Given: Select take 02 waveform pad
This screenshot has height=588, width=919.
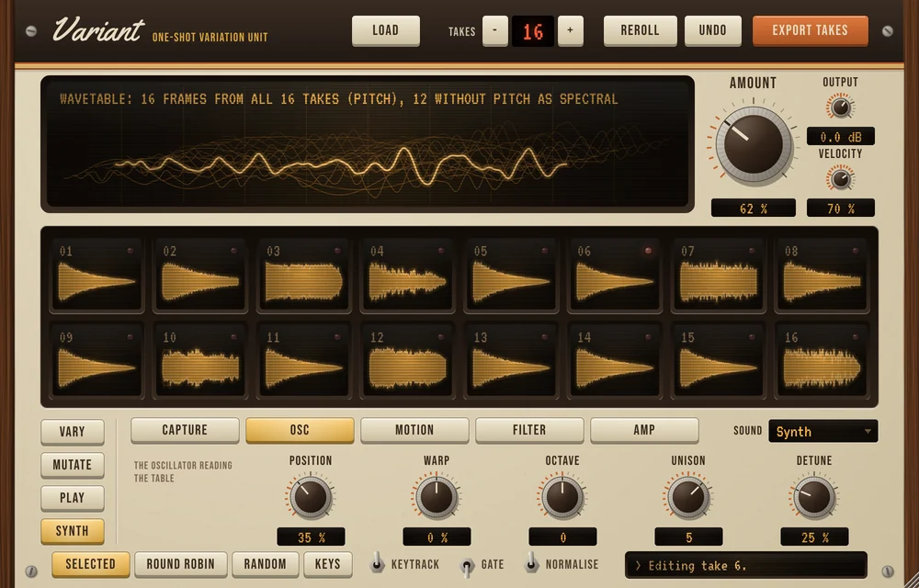Looking at the screenshot, I should click(200, 274).
